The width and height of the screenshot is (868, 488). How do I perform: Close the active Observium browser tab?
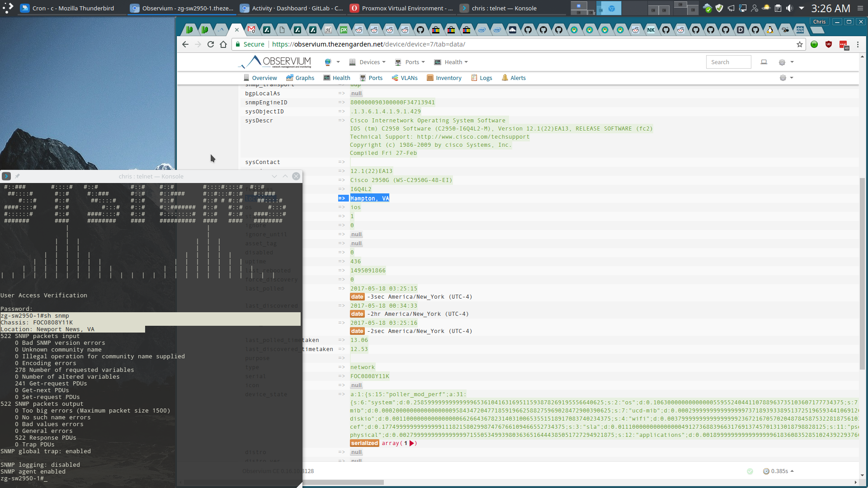pos(236,30)
